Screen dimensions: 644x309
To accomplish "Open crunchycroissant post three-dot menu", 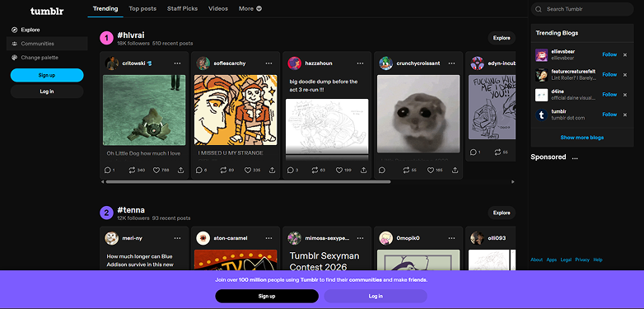I will (x=451, y=63).
